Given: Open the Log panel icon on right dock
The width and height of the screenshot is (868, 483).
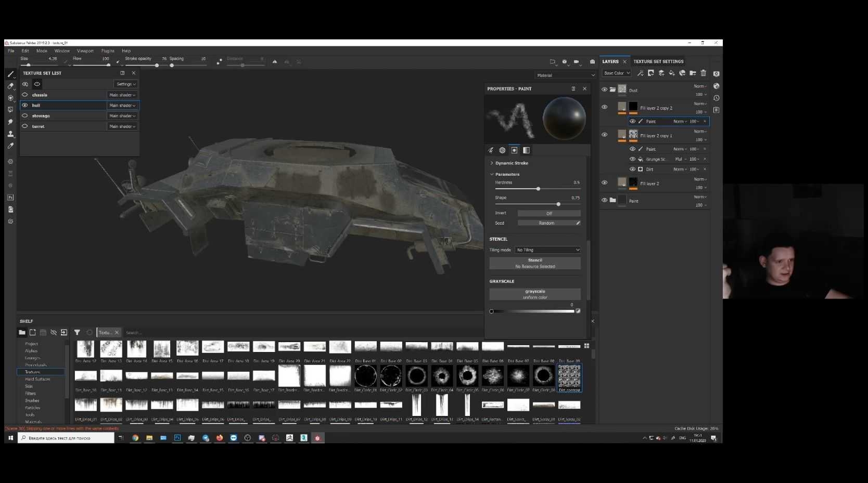Looking at the screenshot, I should (717, 110).
